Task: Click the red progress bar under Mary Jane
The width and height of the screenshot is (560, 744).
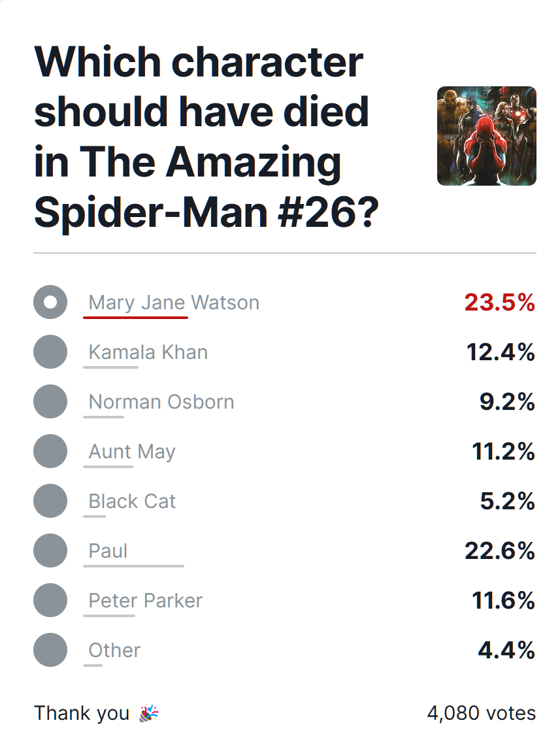Action: click(136, 318)
